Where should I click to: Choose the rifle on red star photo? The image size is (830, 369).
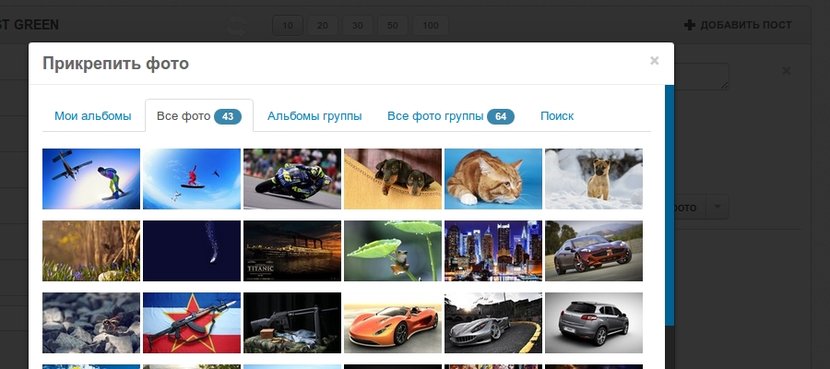pos(192,323)
